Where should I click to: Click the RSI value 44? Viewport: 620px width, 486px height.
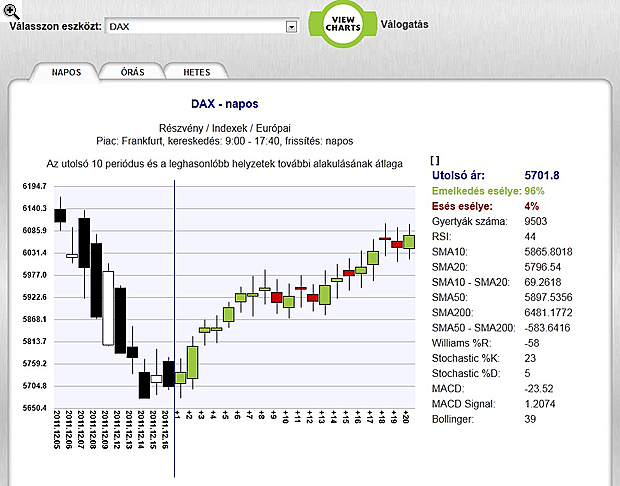(530, 236)
